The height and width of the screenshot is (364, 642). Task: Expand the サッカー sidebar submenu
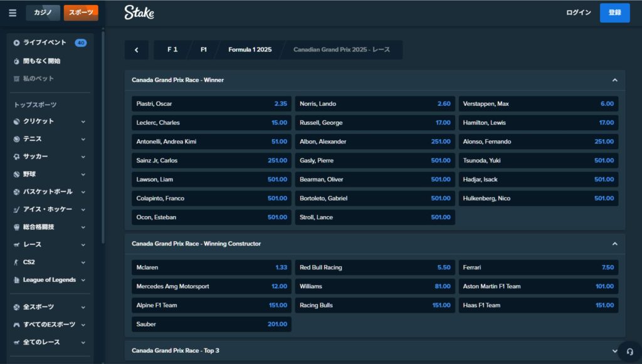point(83,157)
